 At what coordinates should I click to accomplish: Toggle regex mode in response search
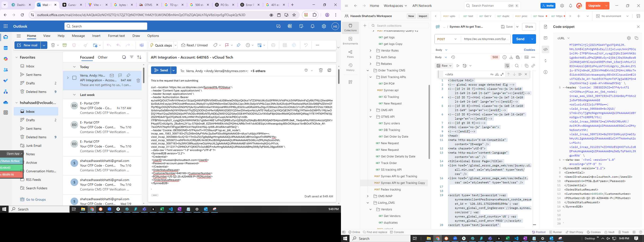pyautogui.click(x=502, y=74)
